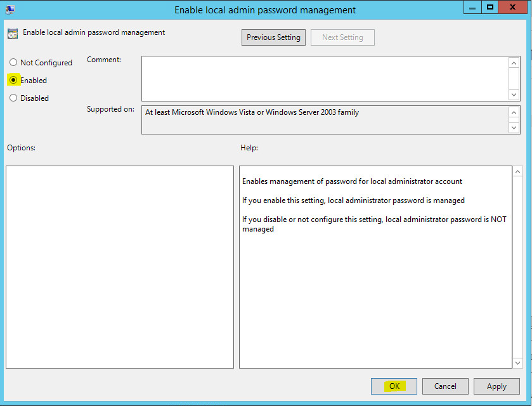Click the policy icon beside the setting title
Viewport: 532px width, 406px height.
(x=13, y=32)
